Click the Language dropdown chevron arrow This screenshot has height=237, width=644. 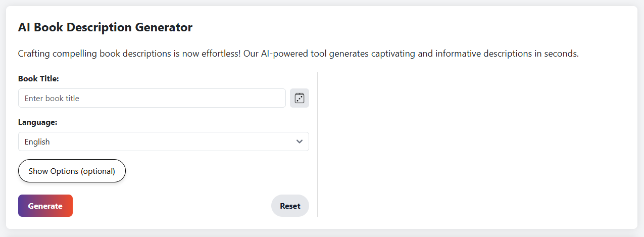[x=300, y=141]
